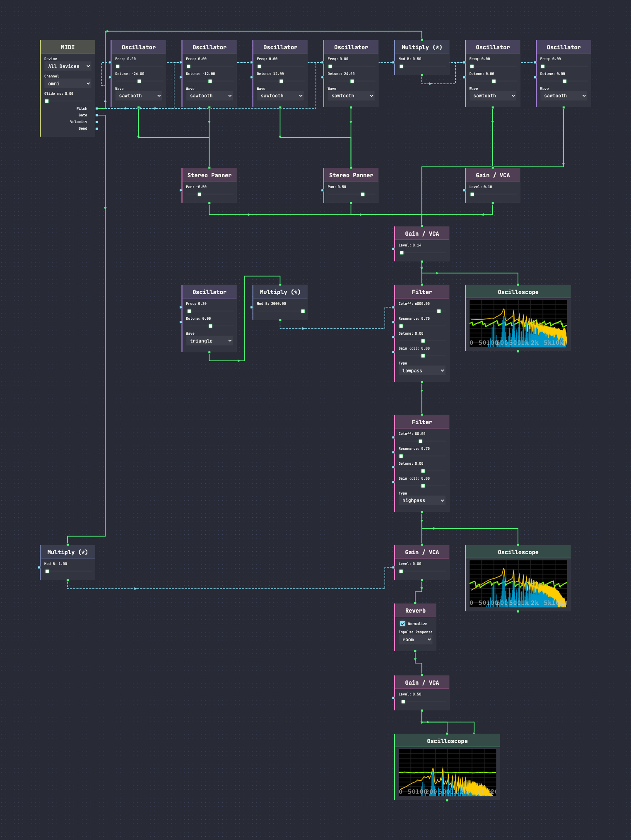Screen dimensions: 631x840
Task: Open the Filter Type dropdown set to lowpass
Action: pyautogui.click(x=422, y=371)
